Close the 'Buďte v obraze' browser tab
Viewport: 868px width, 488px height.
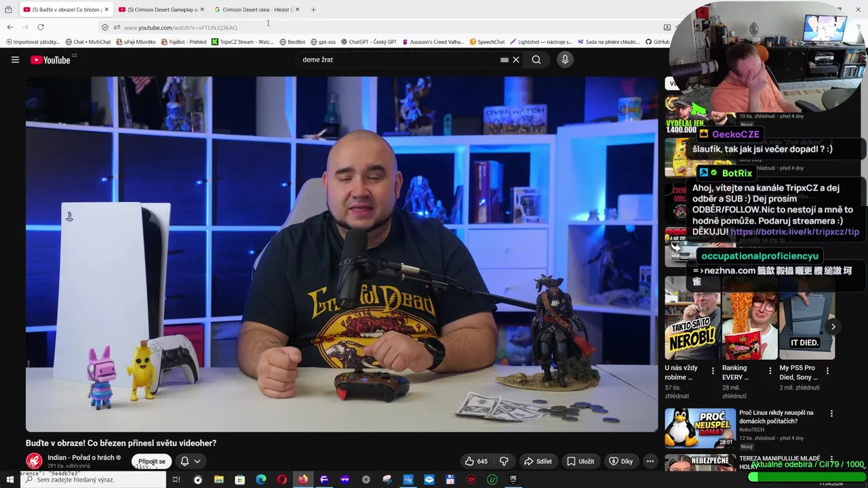point(106,9)
